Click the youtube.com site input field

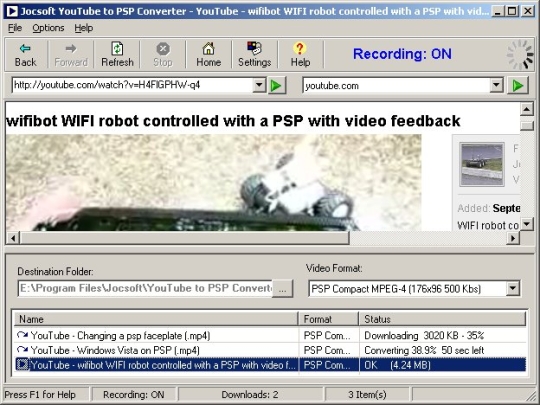click(396, 85)
